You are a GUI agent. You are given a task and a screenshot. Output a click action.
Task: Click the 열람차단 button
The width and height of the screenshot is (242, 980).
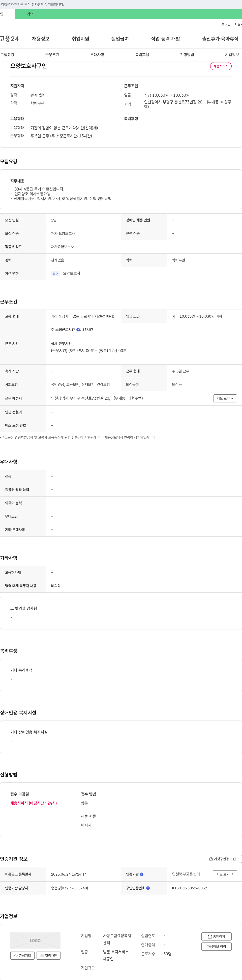pyautogui.click(x=48, y=956)
